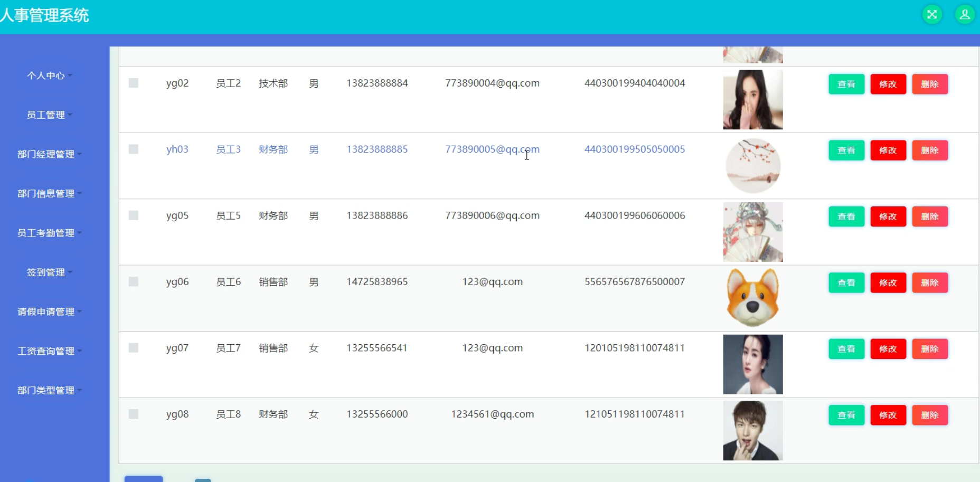Click the 技术部 cell in row yg02

point(273,83)
